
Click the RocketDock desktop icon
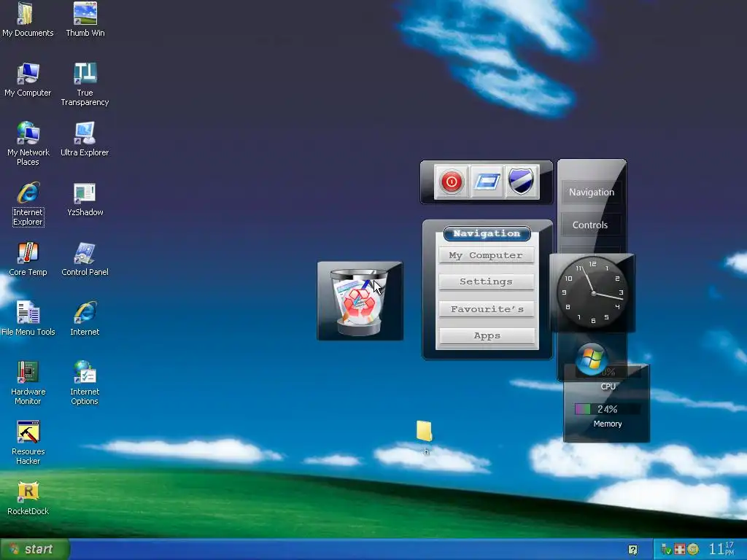tap(28, 499)
